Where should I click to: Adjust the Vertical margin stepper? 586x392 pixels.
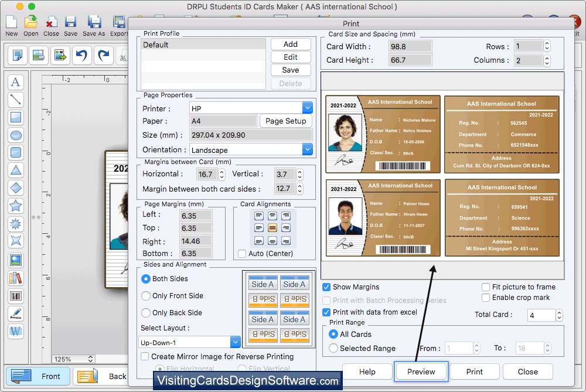[x=299, y=174]
